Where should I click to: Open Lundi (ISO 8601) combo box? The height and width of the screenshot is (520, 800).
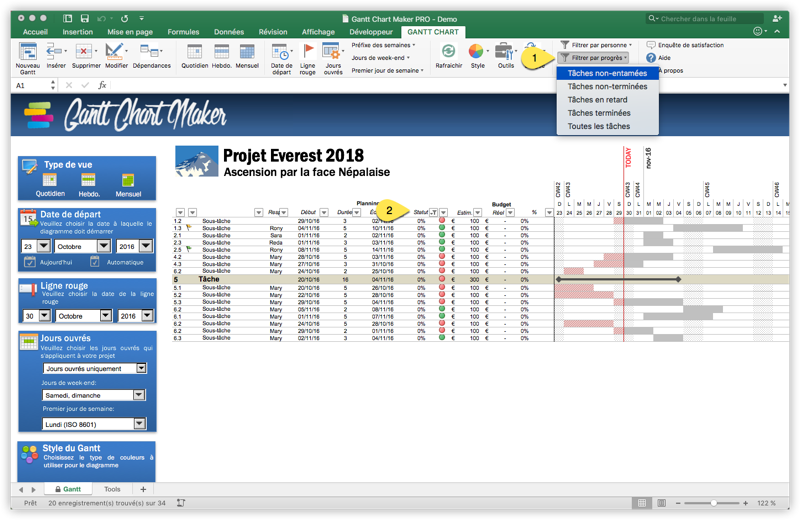(x=140, y=424)
